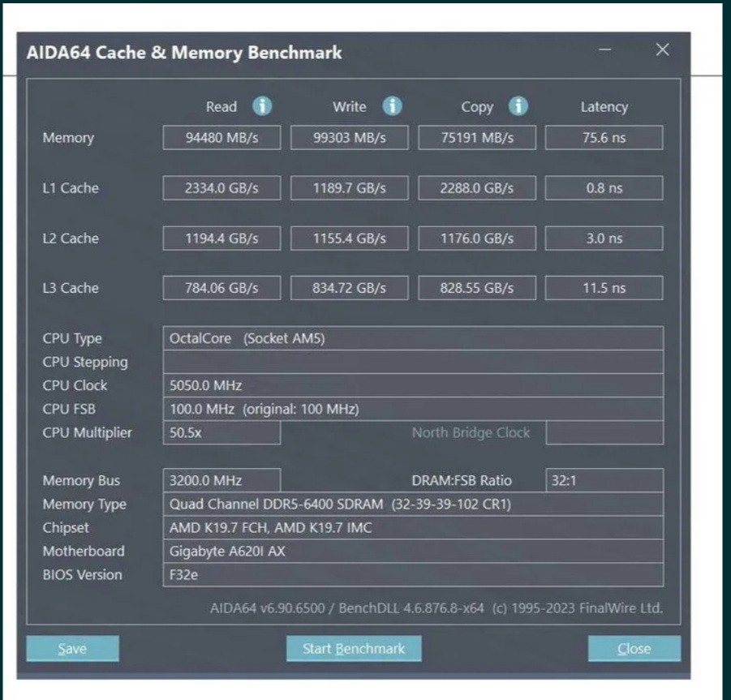Click the Memory Type field Quad Channel DDR5-6400

pyautogui.click(x=414, y=504)
